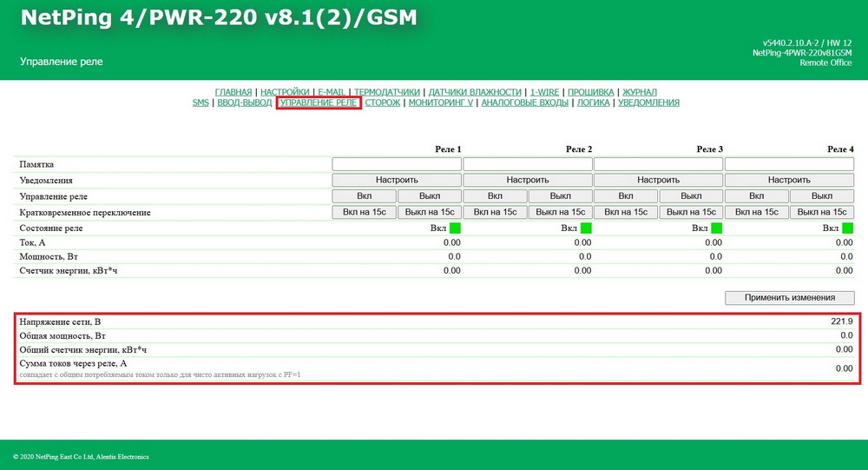Navigate to the ЛОГИКА page

(x=594, y=103)
